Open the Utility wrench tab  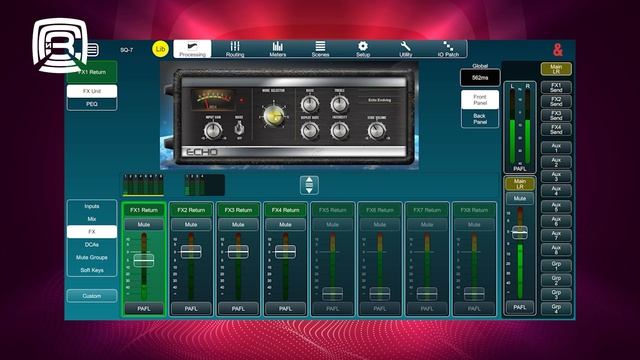(x=406, y=49)
